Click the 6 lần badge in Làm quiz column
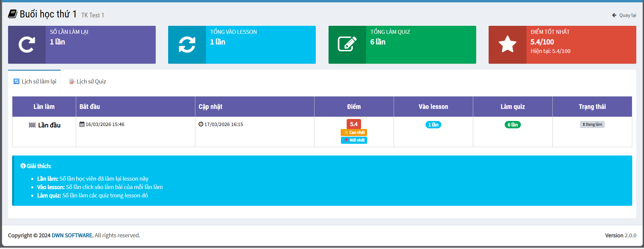 tap(512, 125)
